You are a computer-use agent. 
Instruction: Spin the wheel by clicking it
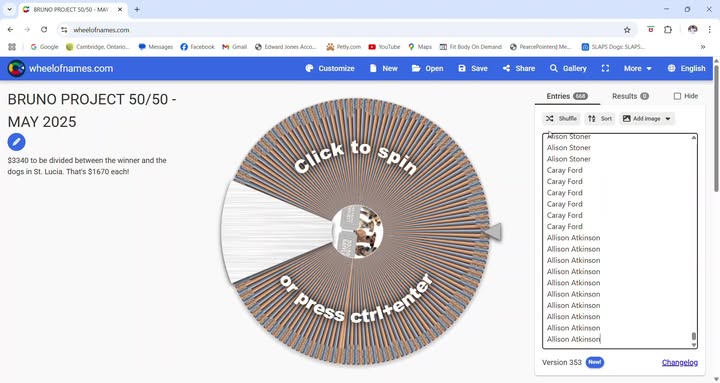click(x=356, y=231)
